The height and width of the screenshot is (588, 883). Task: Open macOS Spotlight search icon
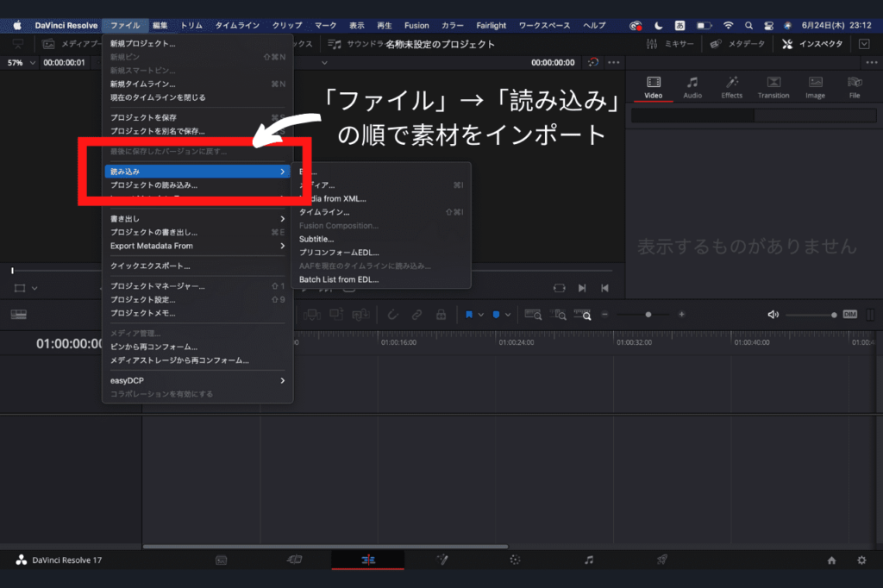(748, 25)
